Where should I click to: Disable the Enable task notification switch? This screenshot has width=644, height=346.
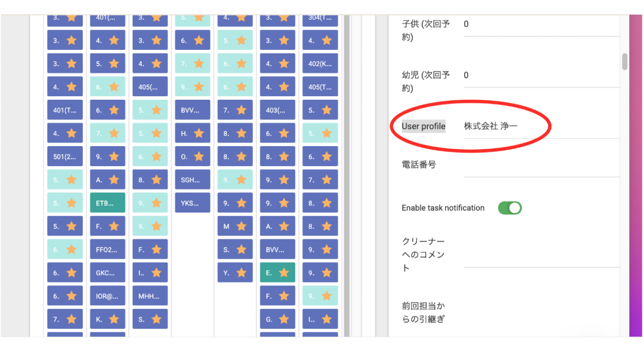[510, 208]
